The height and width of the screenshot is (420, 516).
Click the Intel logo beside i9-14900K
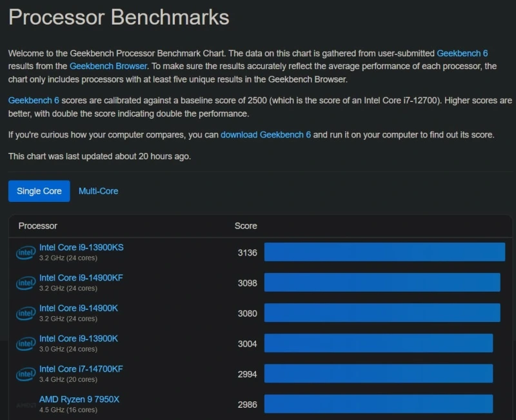26,313
